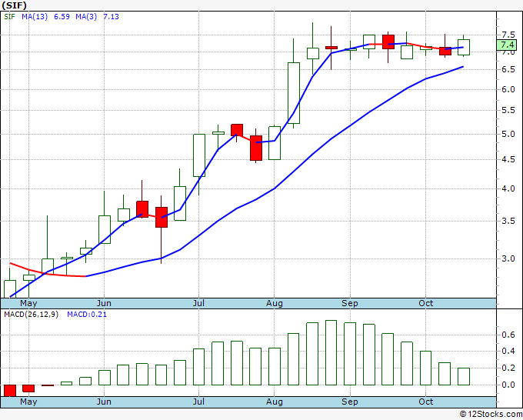This screenshot has height=420, width=523.
Task: Click the MACD:0.21 value label
Action: pos(87,315)
